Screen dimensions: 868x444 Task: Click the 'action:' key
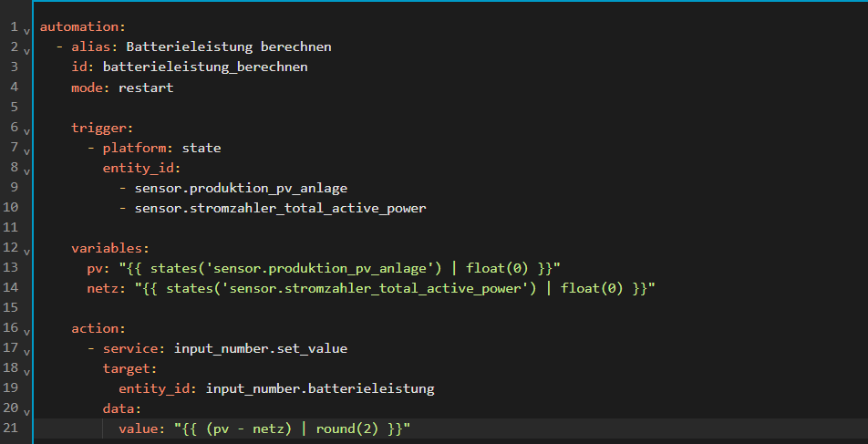coord(98,328)
